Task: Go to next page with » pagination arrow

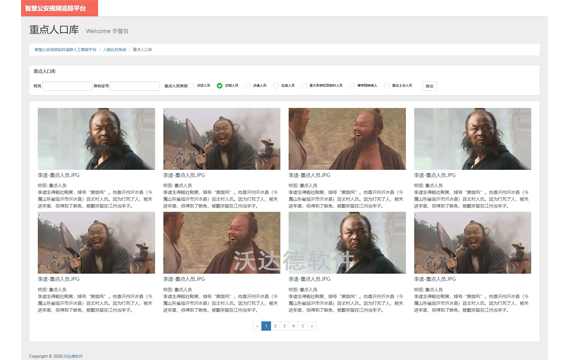Action: point(312,326)
